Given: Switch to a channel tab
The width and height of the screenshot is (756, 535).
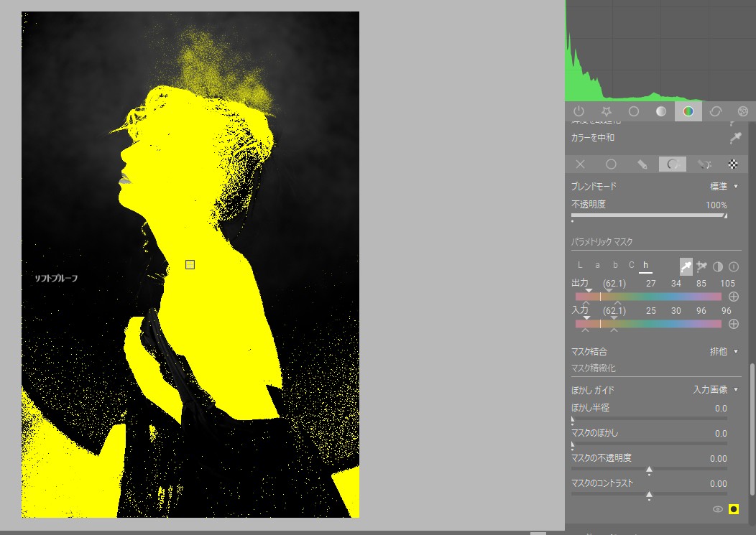Looking at the screenshot, I should click(597, 265).
